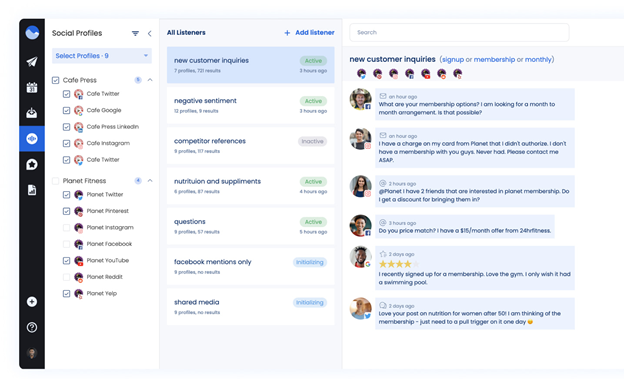Click the four-star rating on the review

(x=399, y=264)
